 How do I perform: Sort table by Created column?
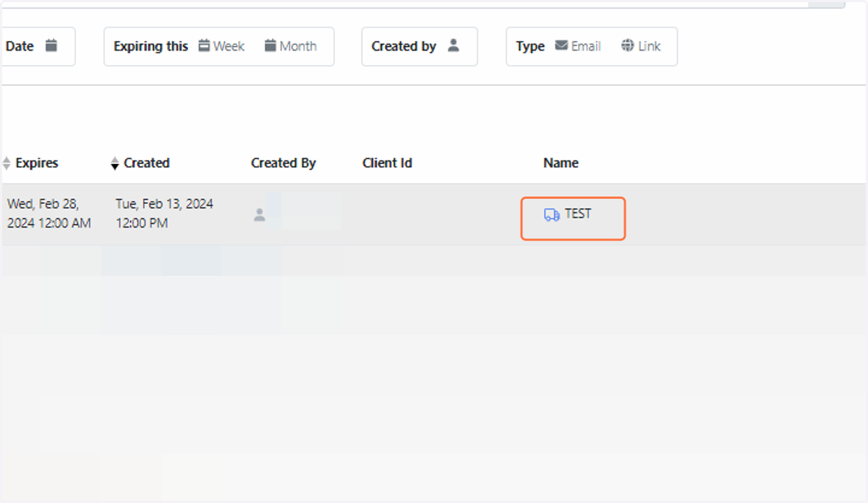tap(140, 163)
